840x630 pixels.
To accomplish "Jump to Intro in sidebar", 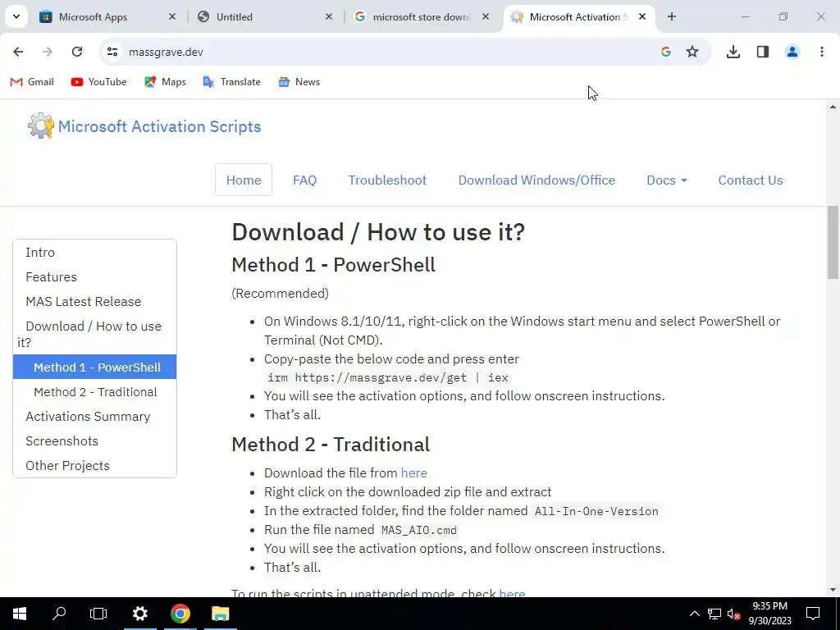I will click(40, 253).
